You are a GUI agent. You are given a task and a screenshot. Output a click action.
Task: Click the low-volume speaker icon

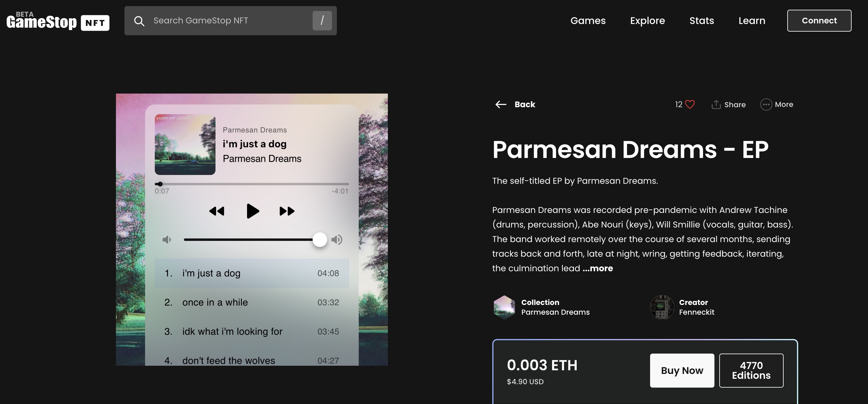pos(167,239)
